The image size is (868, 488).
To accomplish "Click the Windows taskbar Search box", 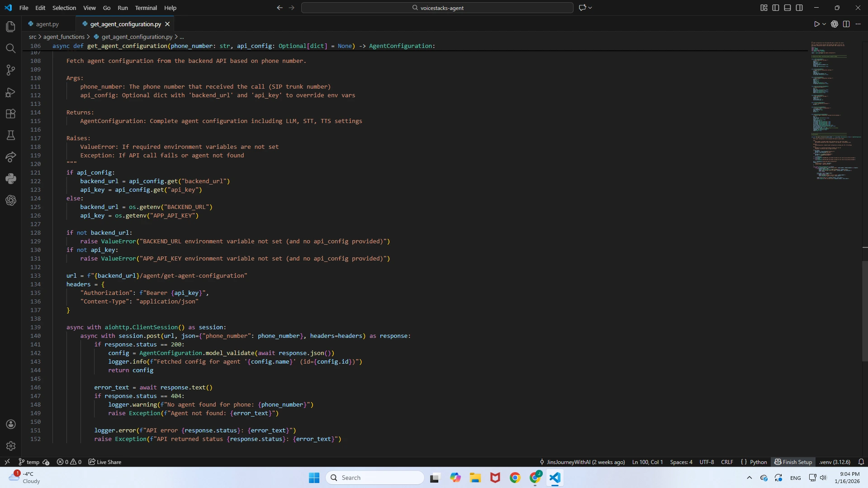I will [x=375, y=478].
